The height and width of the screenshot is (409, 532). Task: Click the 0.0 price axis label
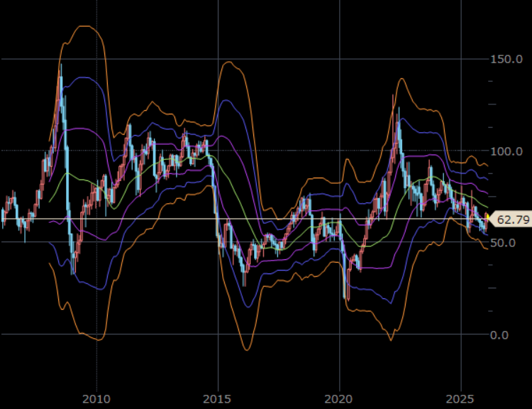click(x=499, y=334)
